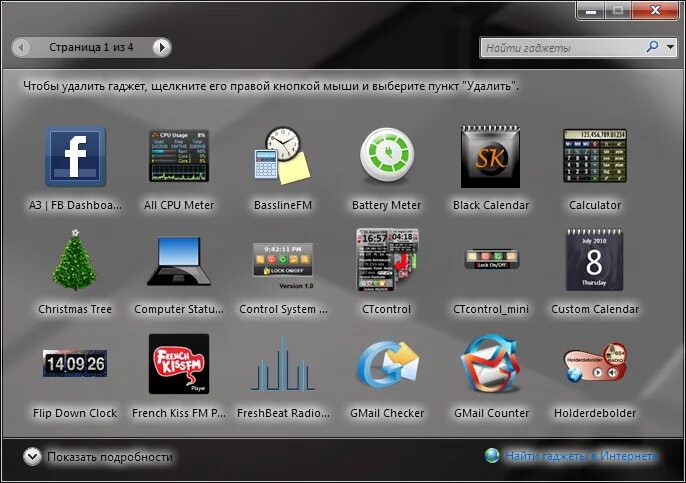Click the All CPU Meter label text

pos(179,205)
